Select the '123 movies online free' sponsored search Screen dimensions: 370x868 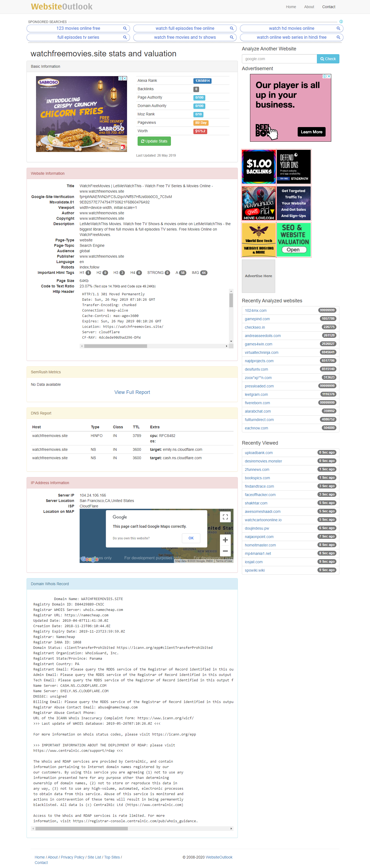78,28
